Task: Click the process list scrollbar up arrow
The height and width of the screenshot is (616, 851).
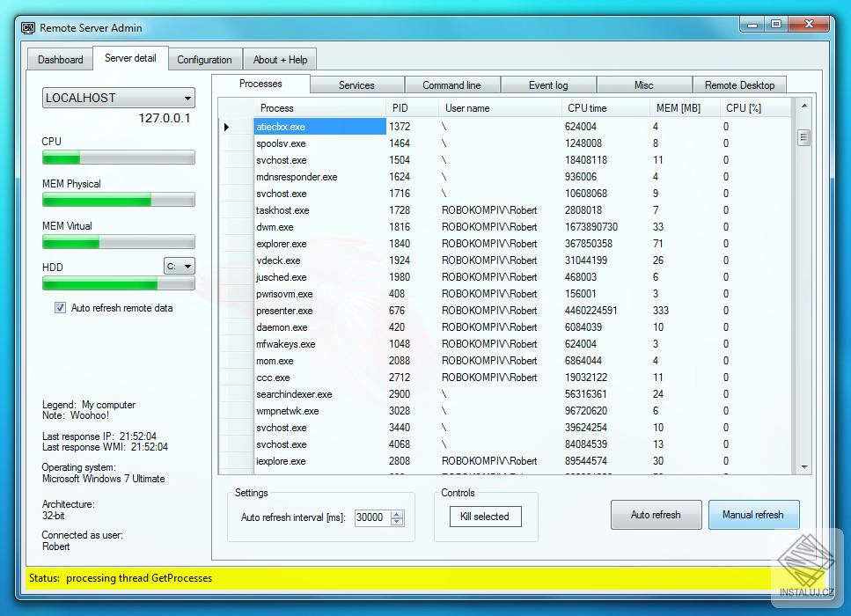Action: click(803, 107)
